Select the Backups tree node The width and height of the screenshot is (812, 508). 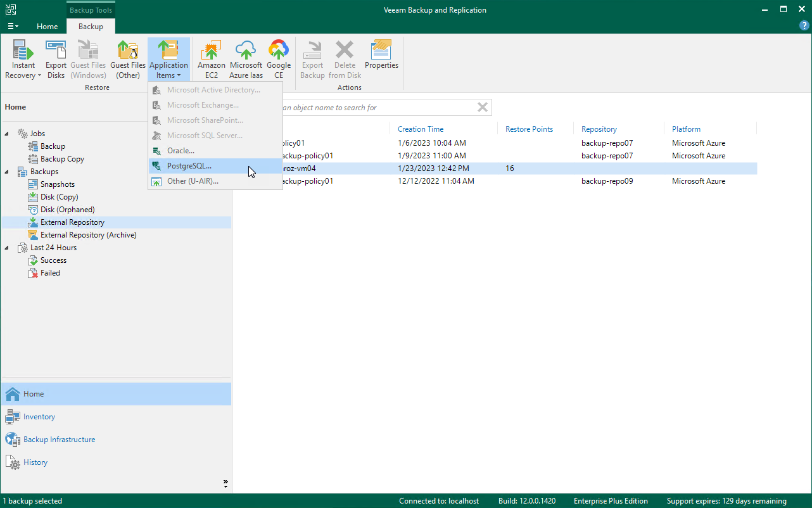coord(44,172)
